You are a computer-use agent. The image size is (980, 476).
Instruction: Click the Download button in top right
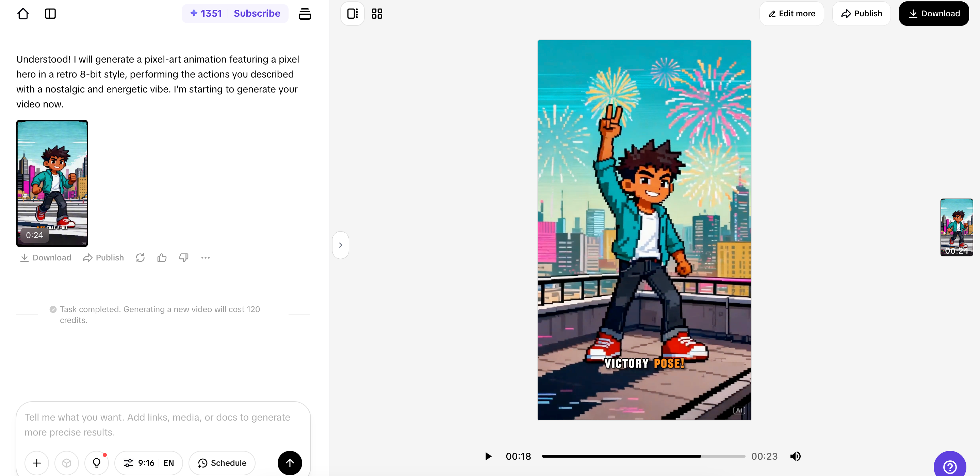click(x=934, y=13)
